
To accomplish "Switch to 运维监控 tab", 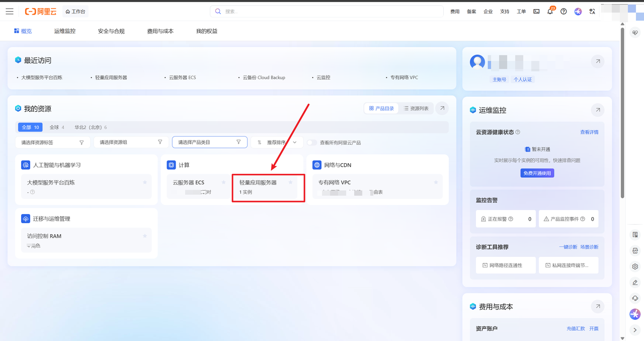I will pyautogui.click(x=65, y=31).
